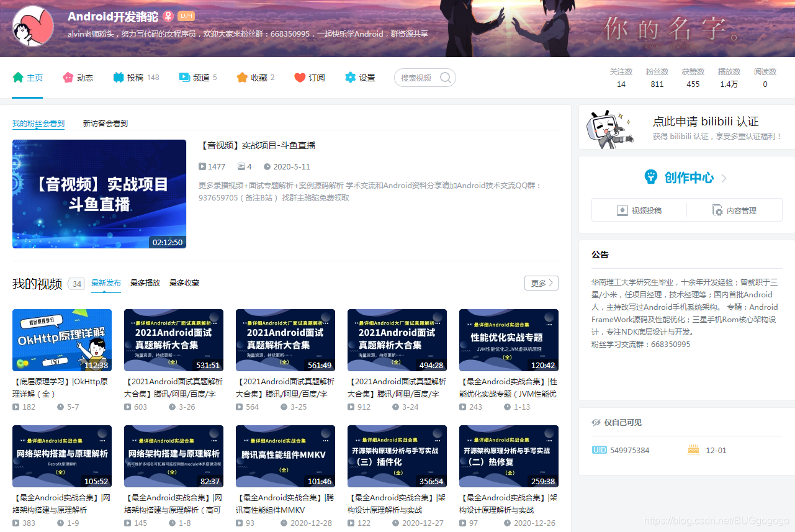Click the clock icon beside 2020-5-11
This screenshot has height=532, width=795.
pyautogui.click(x=267, y=166)
